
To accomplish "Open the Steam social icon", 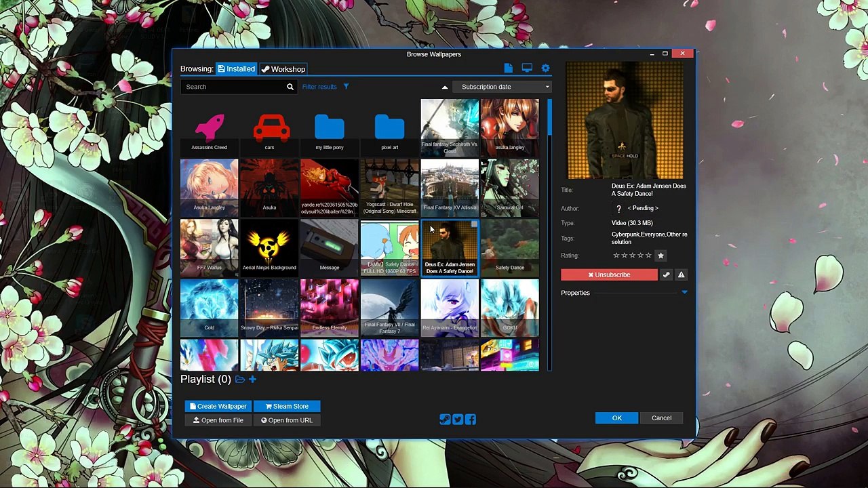I will (445, 420).
